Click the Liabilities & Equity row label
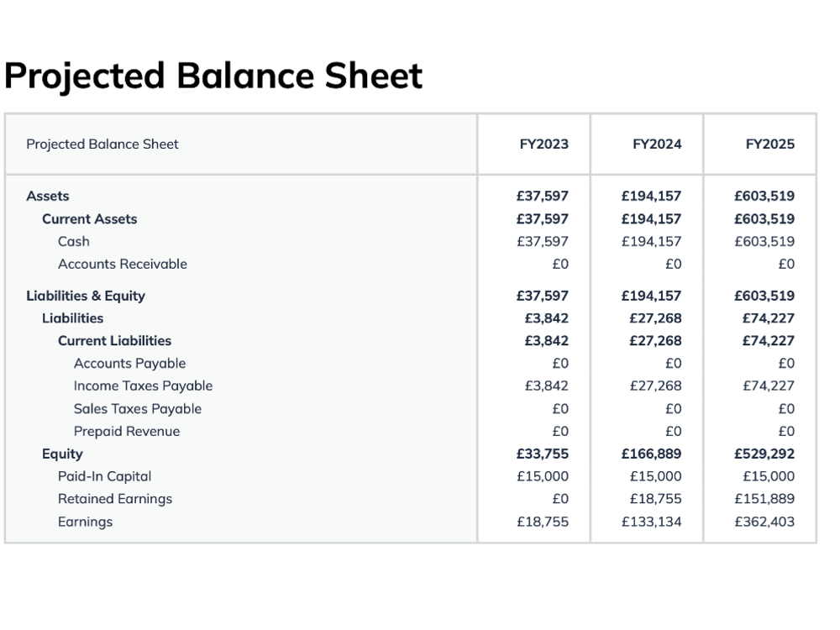The image size is (840, 630). (86, 296)
